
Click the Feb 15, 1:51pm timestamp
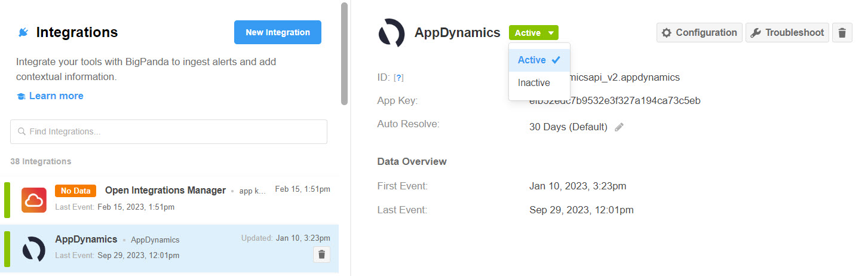tap(302, 189)
